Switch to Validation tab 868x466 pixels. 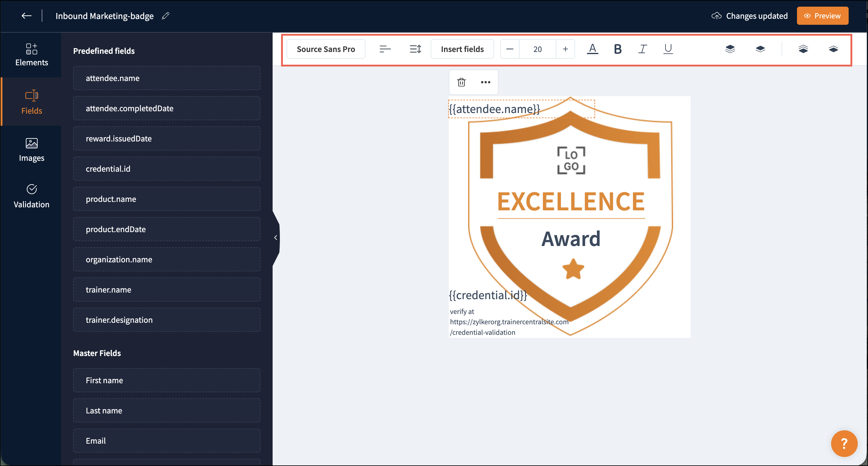31,196
